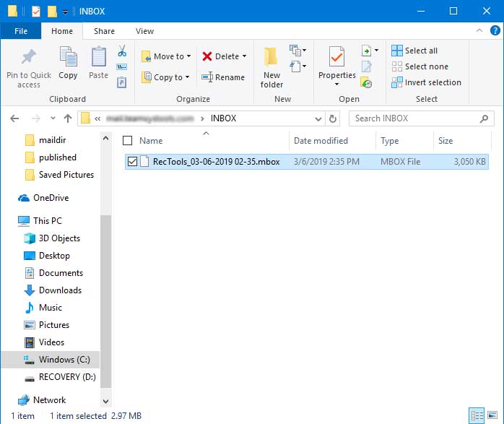Refresh the INBOX folder view

(x=333, y=118)
